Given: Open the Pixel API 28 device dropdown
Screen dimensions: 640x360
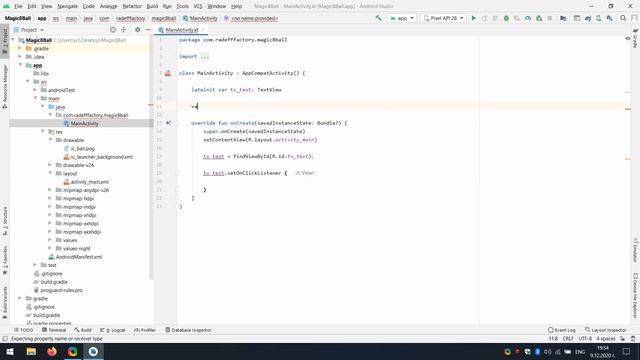Looking at the screenshot, I should click(x=443, y=18).
